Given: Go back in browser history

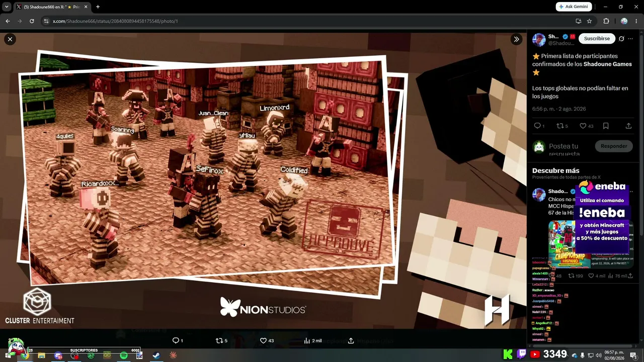Looking at the screenshot, I should [x=8, y=21].
